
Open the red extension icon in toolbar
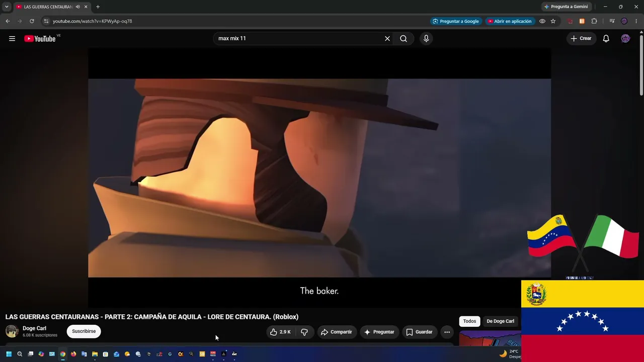pos(570,21)
